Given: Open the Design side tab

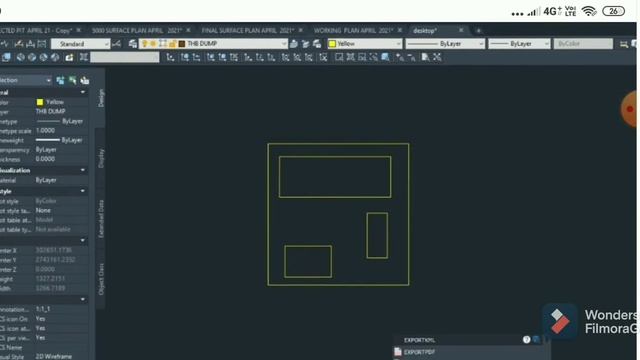Looking at the screenshot, I should pos(101,98).
